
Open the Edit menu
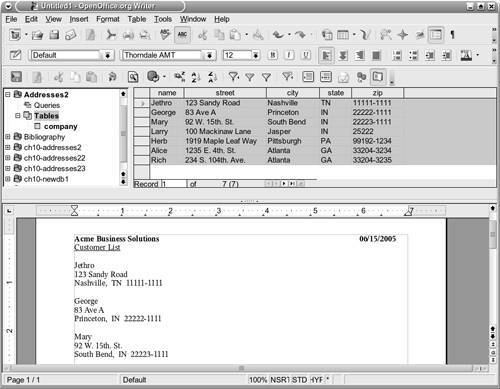[x=31, y=19]
